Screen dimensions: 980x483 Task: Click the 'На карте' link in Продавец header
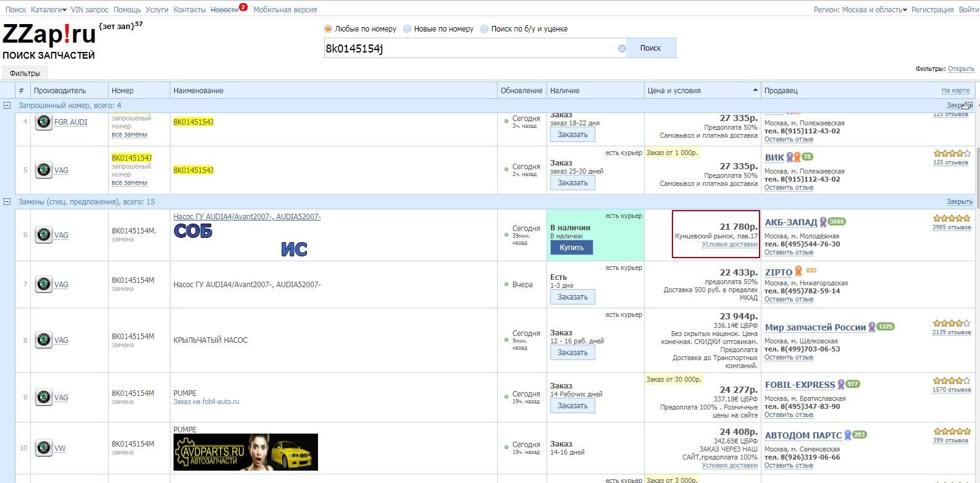point(955,91)
